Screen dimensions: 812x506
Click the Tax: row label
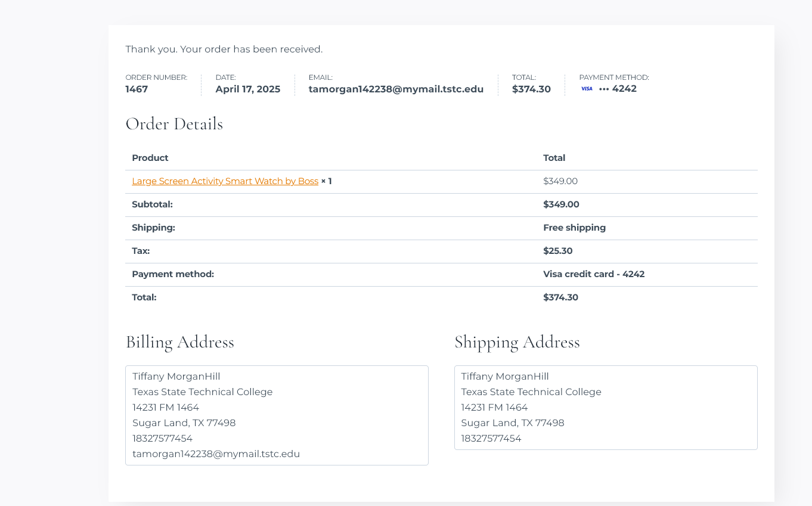pos(141,251)
